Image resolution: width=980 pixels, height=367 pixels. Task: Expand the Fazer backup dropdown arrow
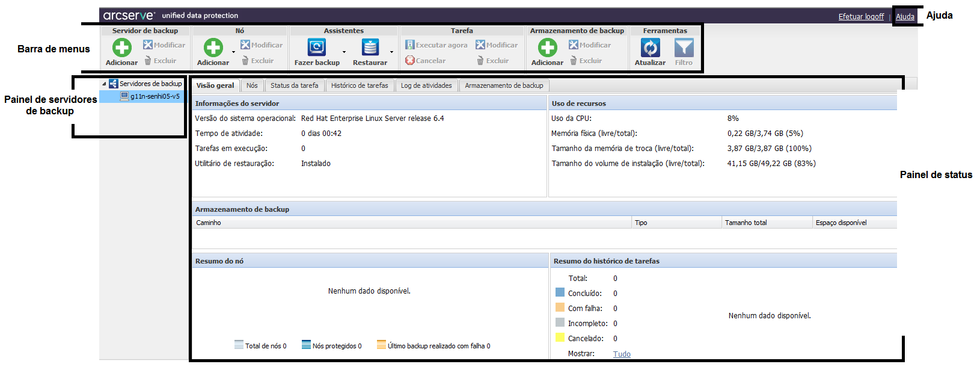pos(345,52)
